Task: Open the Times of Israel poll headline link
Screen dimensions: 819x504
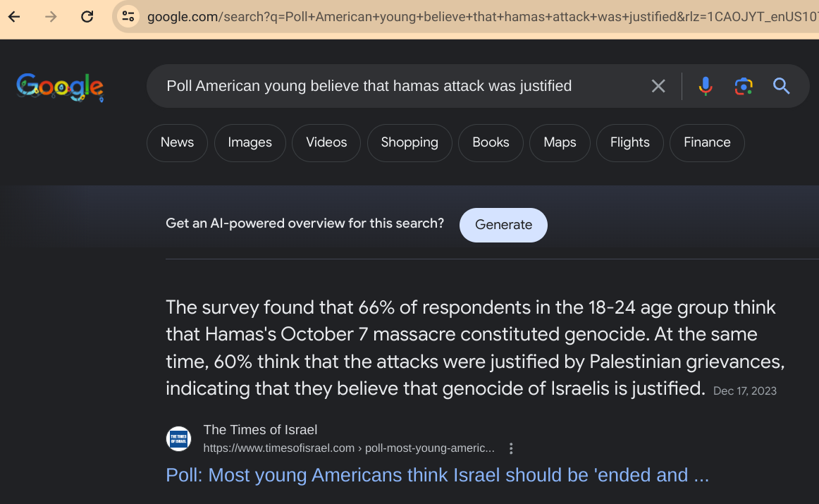Action: [x=437, y=475]
